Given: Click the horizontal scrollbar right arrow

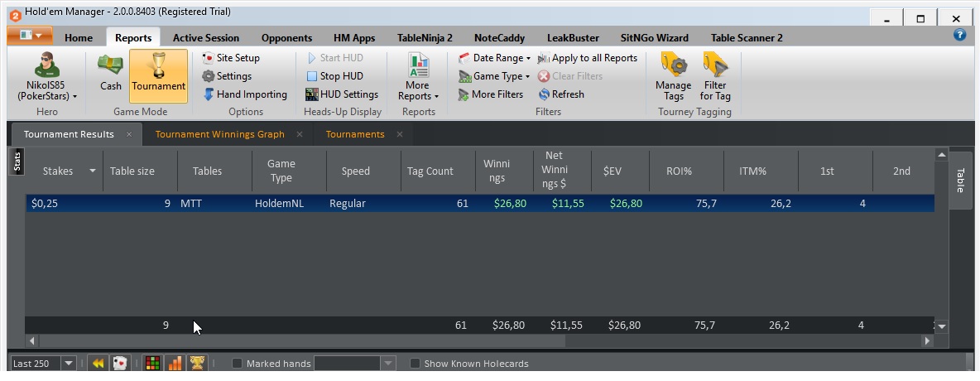Looking at the screenshot, I should pos(927,341).
